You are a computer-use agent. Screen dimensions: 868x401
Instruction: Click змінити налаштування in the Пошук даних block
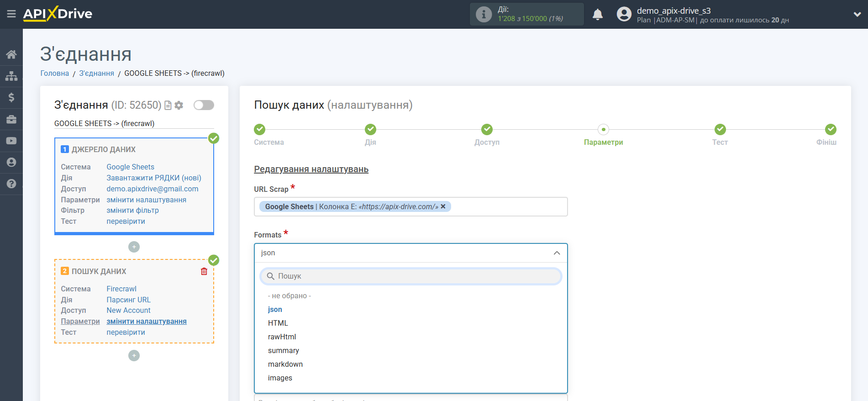pos(147,322)
